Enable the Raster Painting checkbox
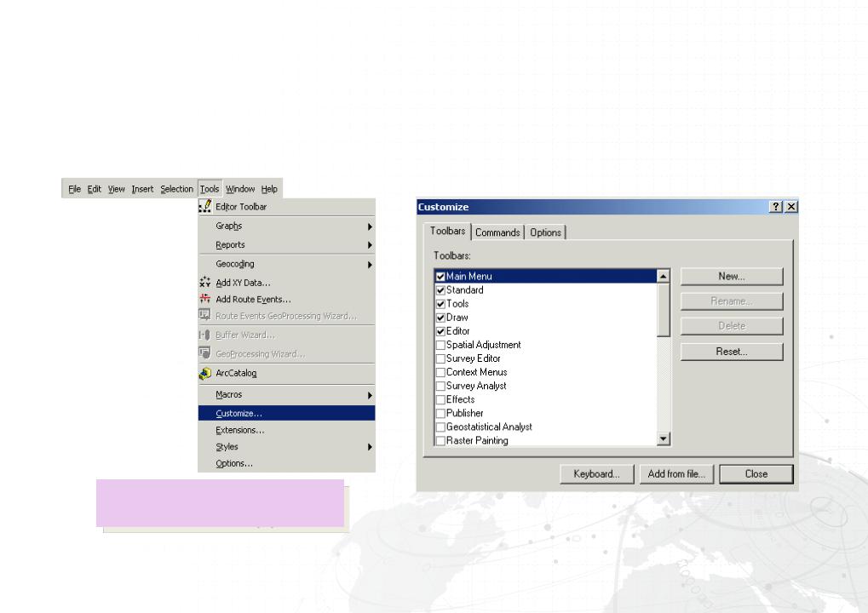Image resolution: width=868 pixels, height=613 pixels. click(x=440, y=441)
